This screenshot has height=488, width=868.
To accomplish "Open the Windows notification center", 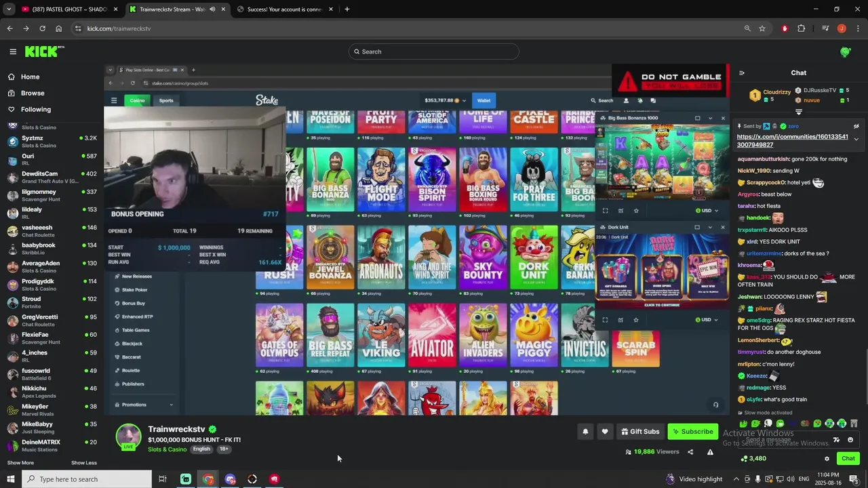I will [x=853, y=479].
